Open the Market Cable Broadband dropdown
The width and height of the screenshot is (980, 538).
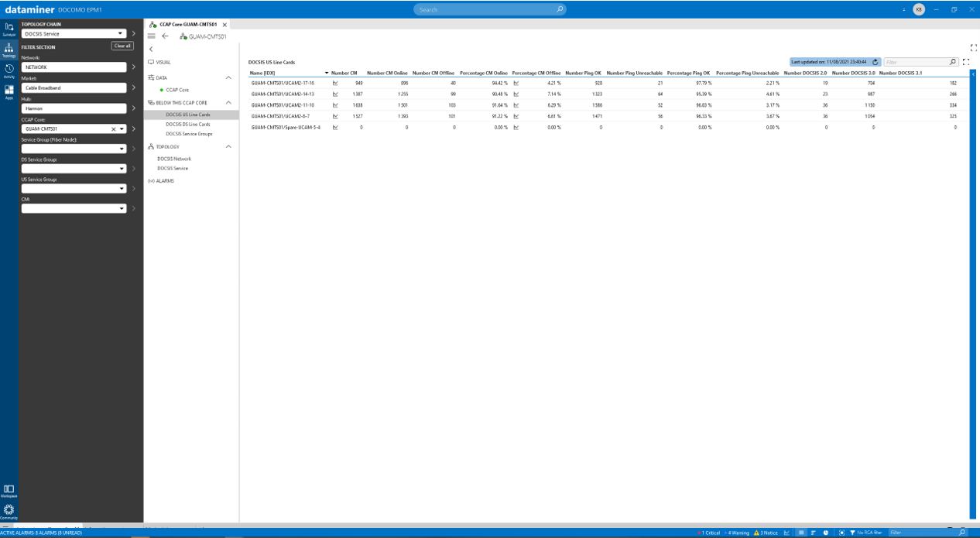click(74, 87)
